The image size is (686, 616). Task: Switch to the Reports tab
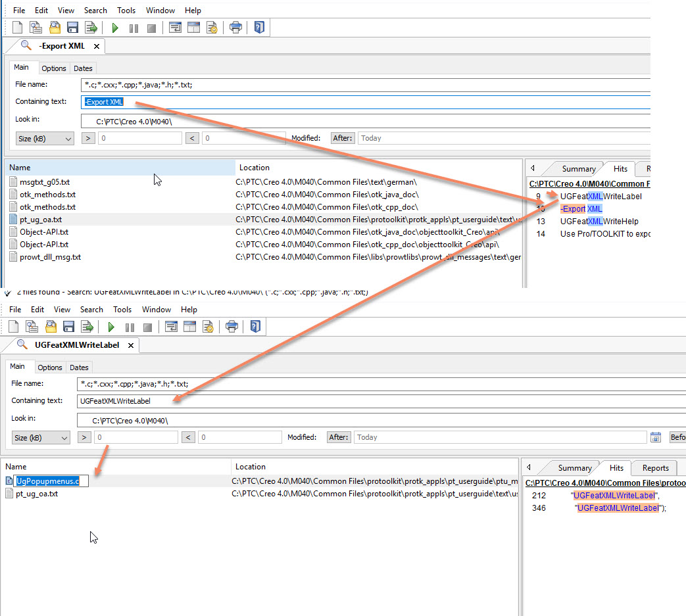tap(655, 468)
